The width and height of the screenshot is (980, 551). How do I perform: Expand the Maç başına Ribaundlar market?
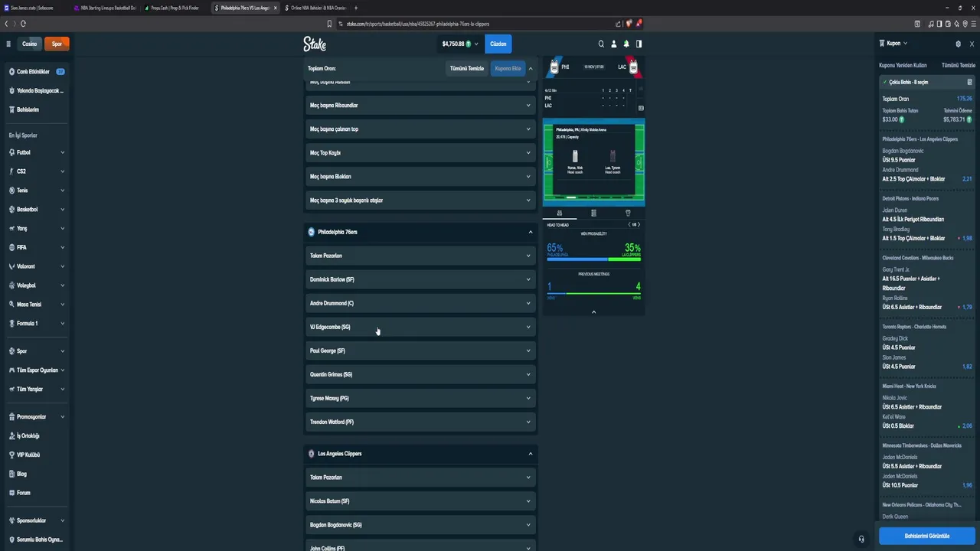[420, 105]
